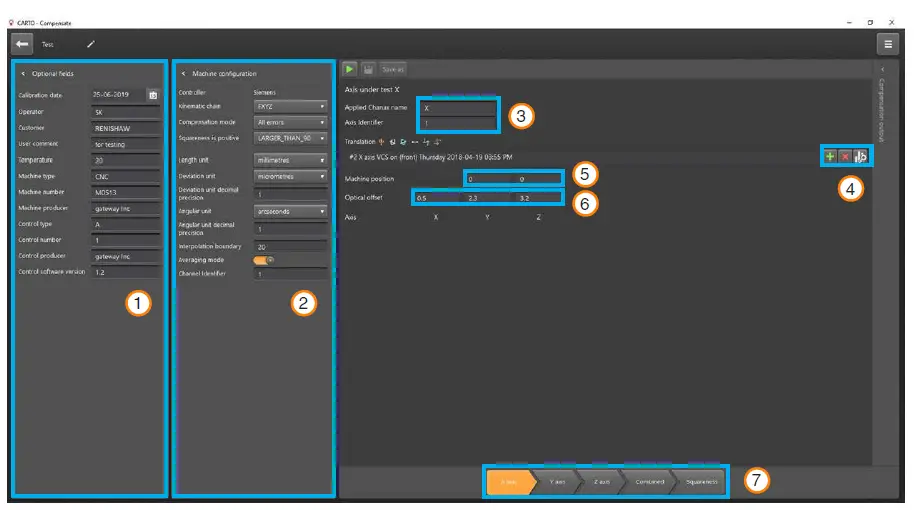Click the Control number field
The height and width of the screenshot is (510, 917).
[125, 240]
